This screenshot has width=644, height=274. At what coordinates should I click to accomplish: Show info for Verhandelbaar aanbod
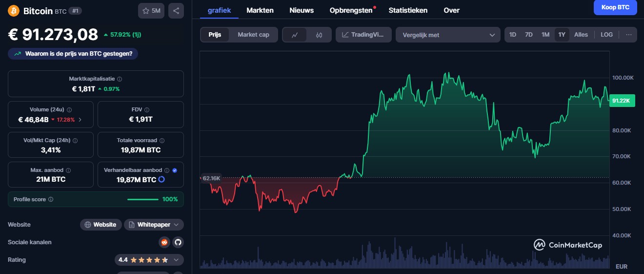coord(167,170)
